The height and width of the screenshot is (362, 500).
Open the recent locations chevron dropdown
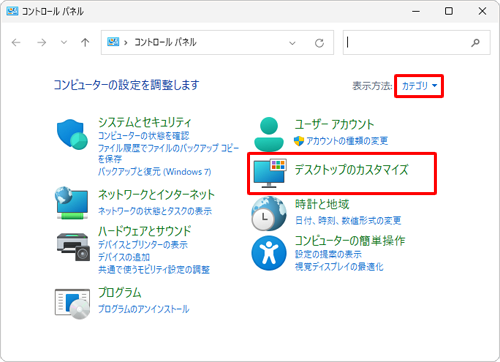point(64,42)
